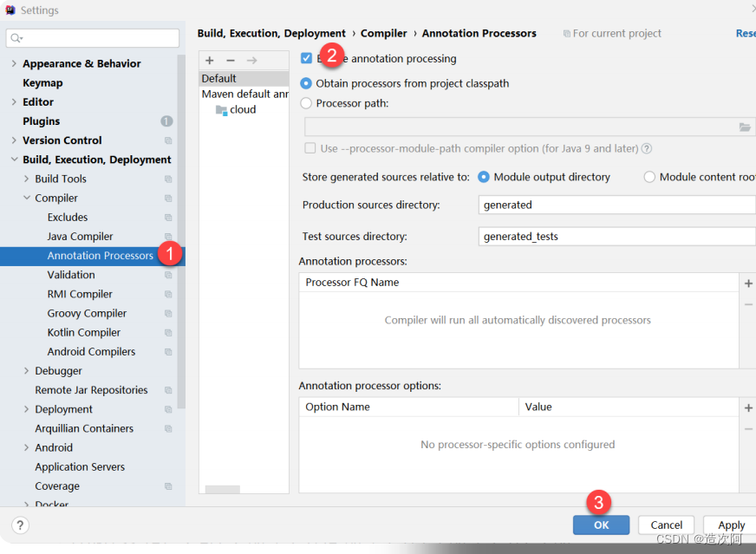Screen dimensions: 756x554
Task: Click Build, Execution, Deployment breadcrumb
Action: click(271, 33)
